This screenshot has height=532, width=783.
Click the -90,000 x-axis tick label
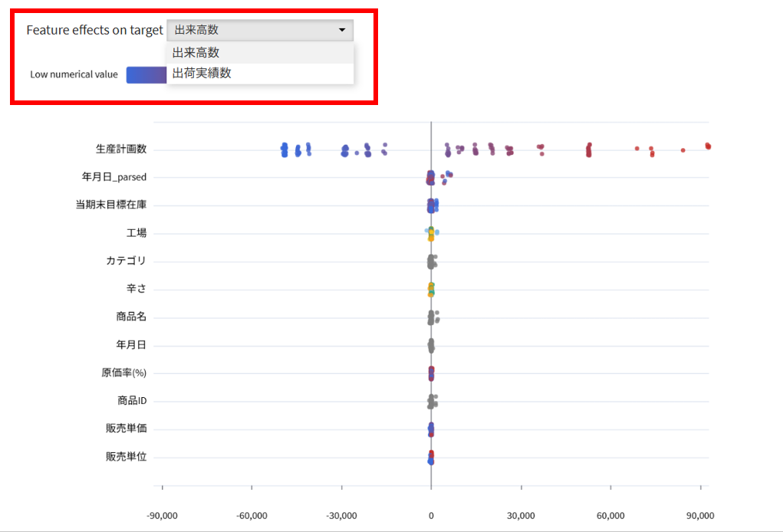(162, 516)
